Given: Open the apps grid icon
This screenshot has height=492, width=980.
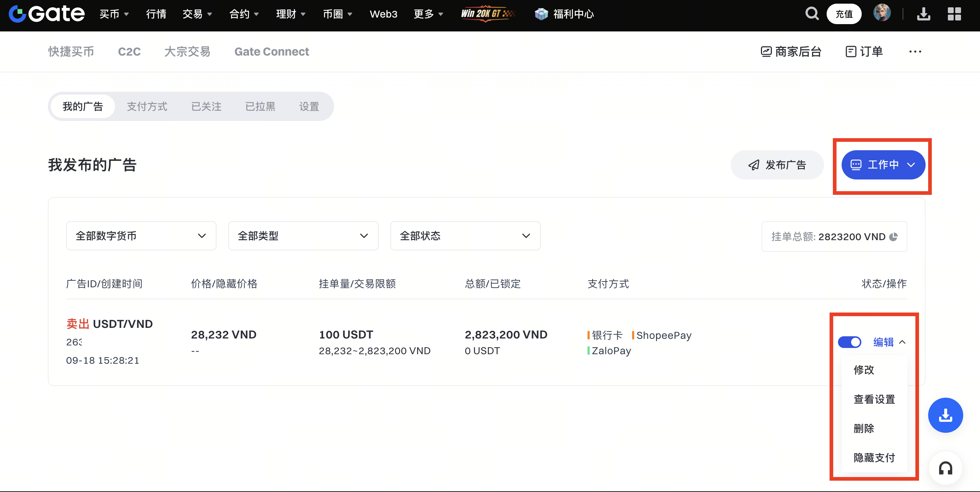Looking at the screenshot, I should (954, 14).
